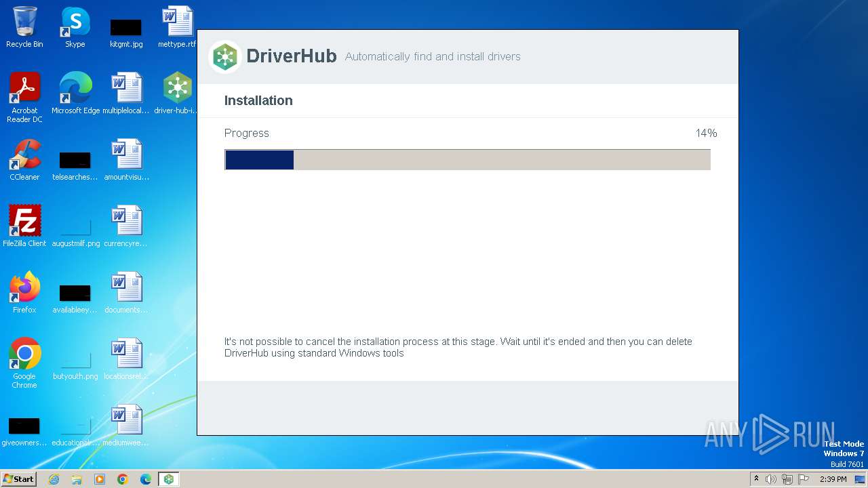Click the Progress label
Screen dimensions: 868x488
tap(247, 133)
